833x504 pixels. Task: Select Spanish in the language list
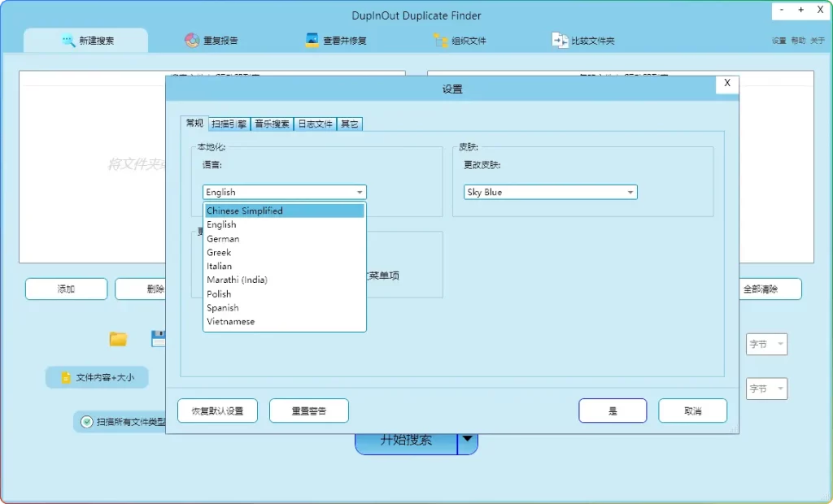284,308
